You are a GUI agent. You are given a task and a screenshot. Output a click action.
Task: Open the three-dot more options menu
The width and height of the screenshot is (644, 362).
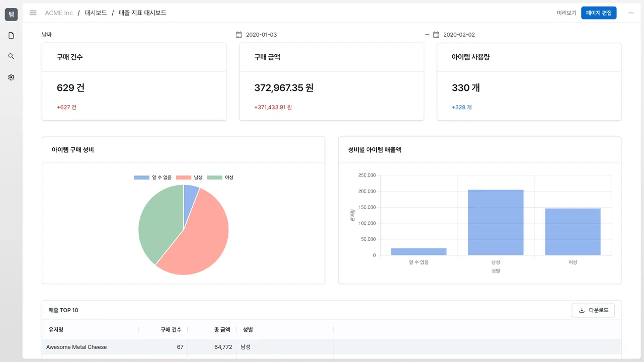point(631,13)
